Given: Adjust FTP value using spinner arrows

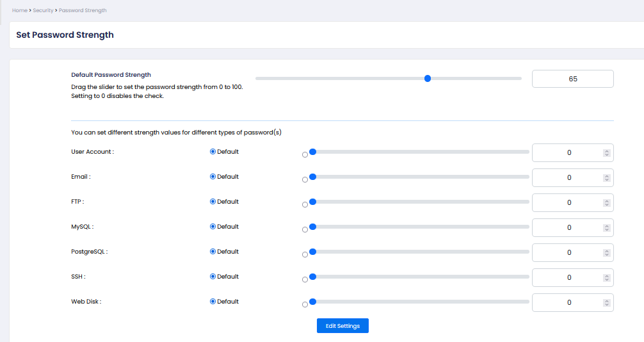Looking at the screenshot, I should 606,203.
